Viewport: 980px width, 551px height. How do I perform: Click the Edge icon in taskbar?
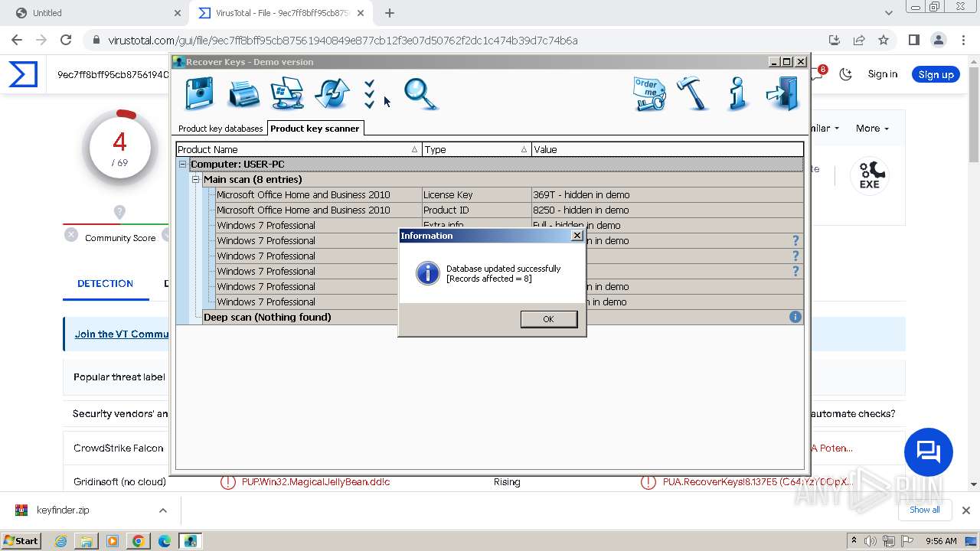164,541
